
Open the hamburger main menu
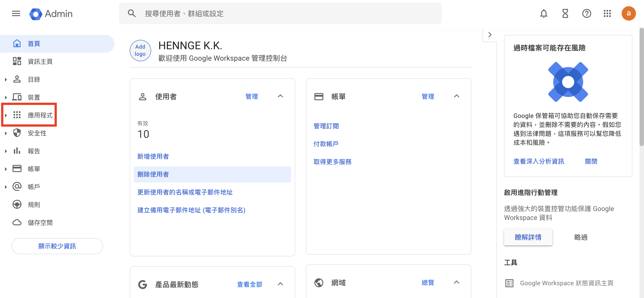(x=16, y=13)
